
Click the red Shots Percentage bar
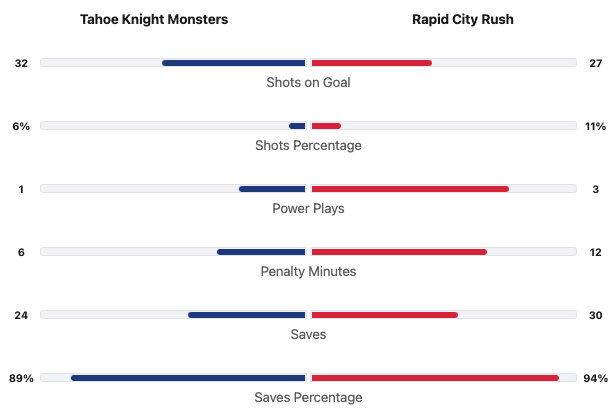pos(327,126)
